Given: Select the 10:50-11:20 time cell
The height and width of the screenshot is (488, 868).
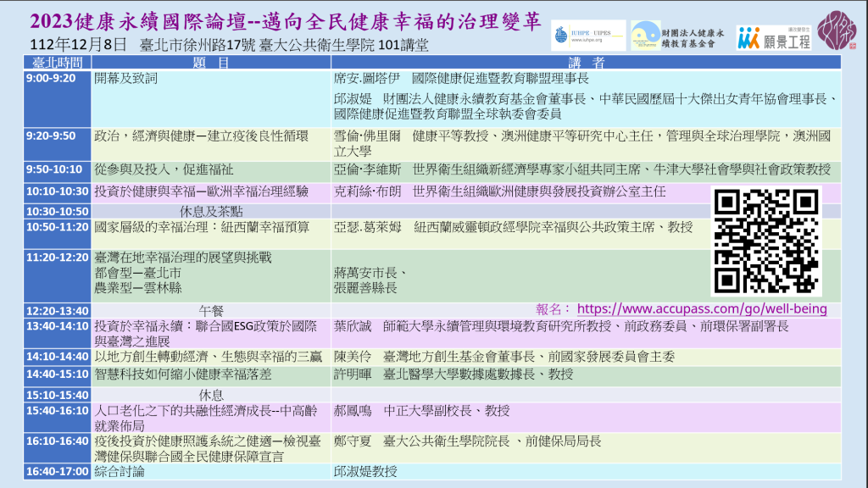Looking at the screenshot, I should pyautogui.click(x=57, y=234).
